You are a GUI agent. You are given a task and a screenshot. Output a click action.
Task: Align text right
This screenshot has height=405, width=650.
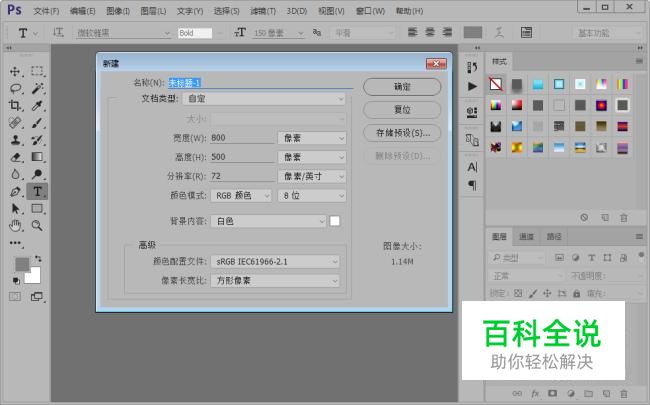(x=447, y=32)
